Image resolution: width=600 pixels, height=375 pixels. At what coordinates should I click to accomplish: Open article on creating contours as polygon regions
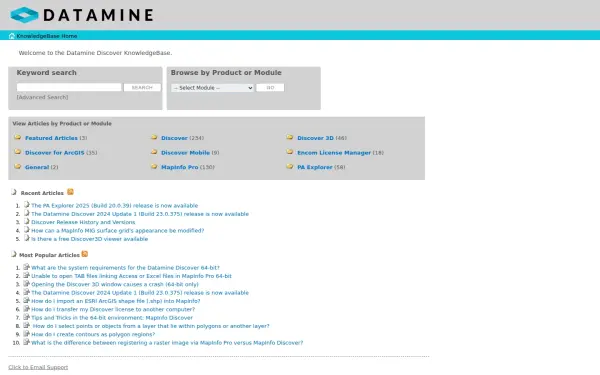[x=93, y=335]
